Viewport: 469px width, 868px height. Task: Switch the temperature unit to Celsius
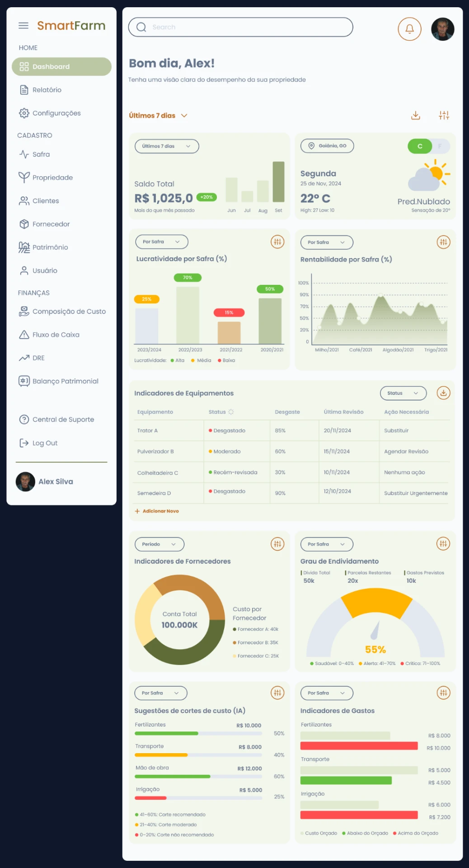(420, 146)
